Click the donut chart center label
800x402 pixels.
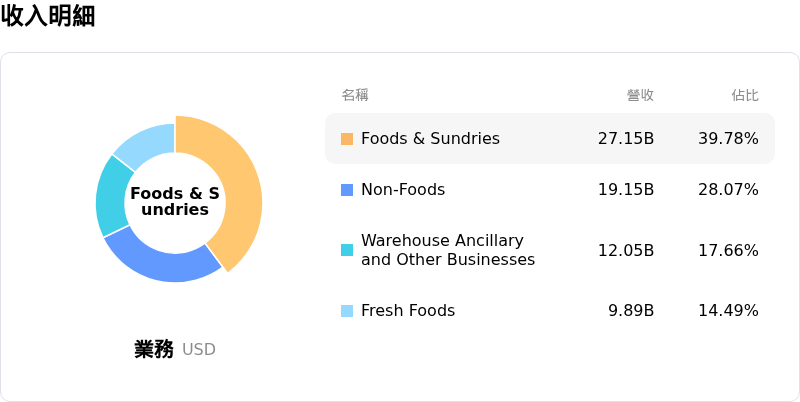[x=175, y=201]
